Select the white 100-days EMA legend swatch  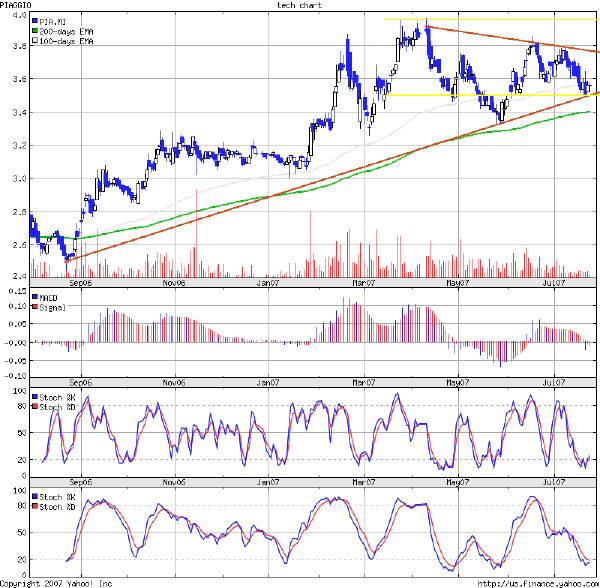(x=35, y=41)
